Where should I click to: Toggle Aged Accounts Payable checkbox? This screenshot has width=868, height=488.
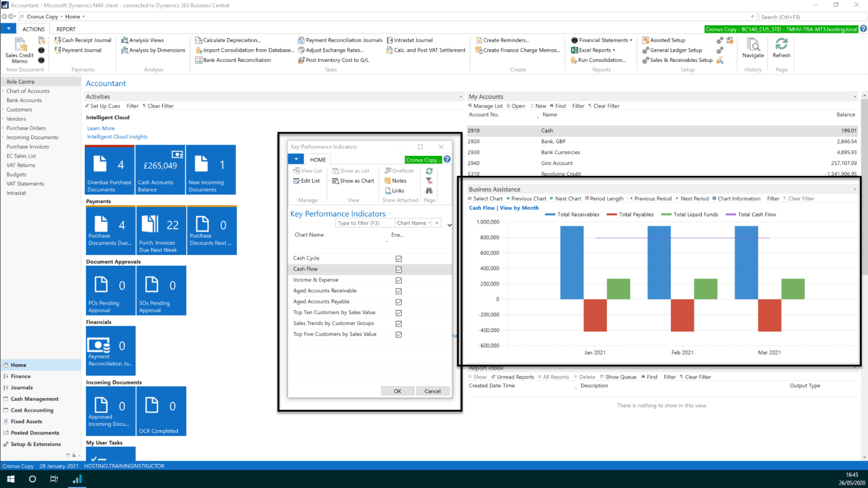[x=398, y=302]
